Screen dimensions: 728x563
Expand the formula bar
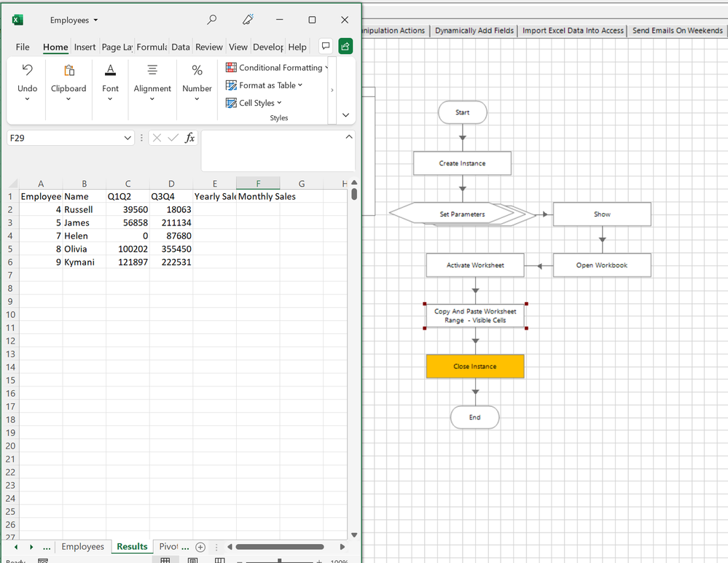(x=348, y=137)
